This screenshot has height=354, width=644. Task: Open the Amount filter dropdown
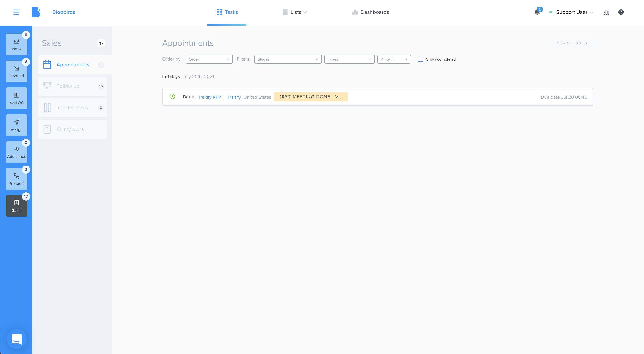click(x=394, y=59)
